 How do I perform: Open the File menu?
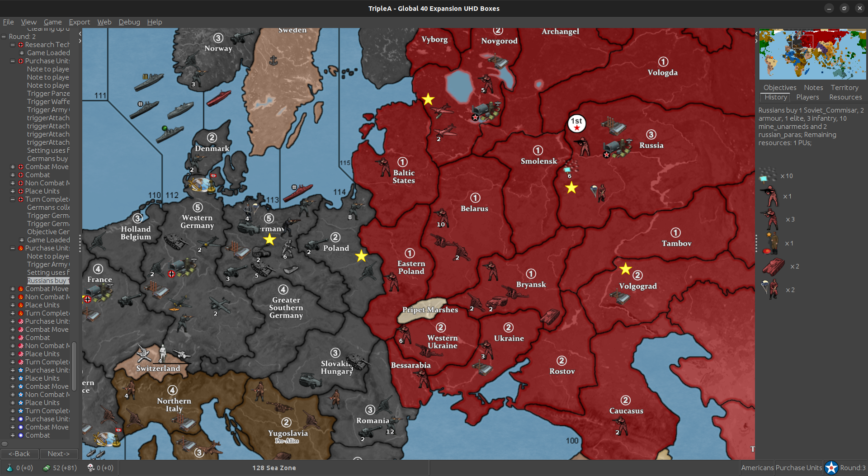point(8,22)
